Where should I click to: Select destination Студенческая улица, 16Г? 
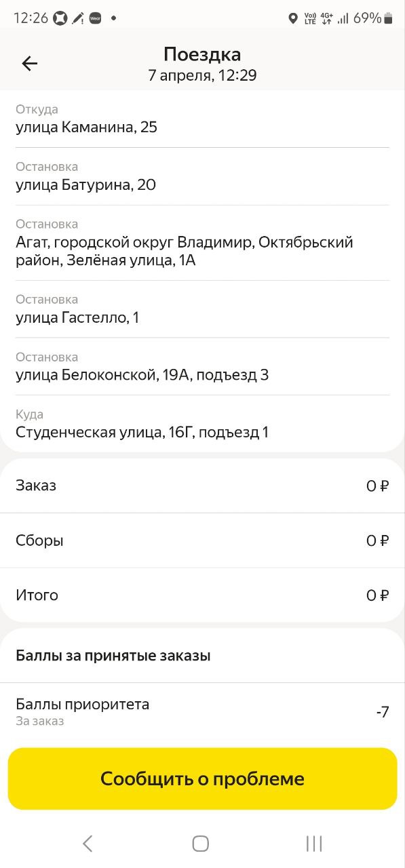(202, 424)
